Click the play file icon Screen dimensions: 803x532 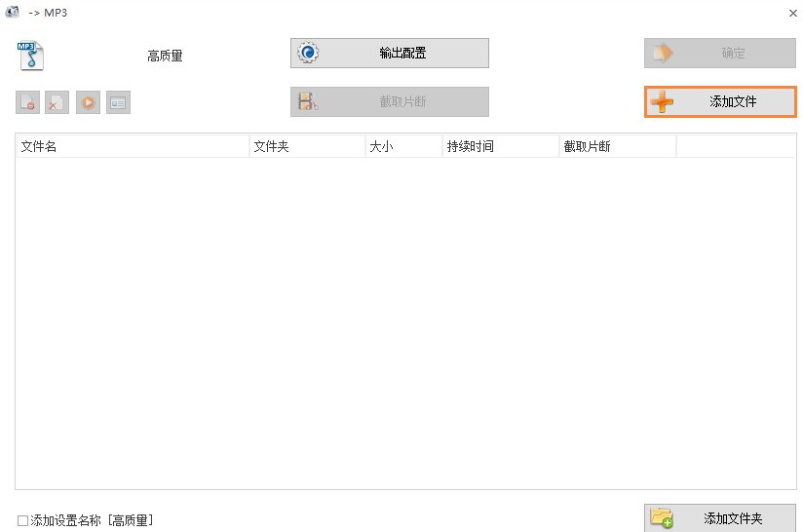88,102
